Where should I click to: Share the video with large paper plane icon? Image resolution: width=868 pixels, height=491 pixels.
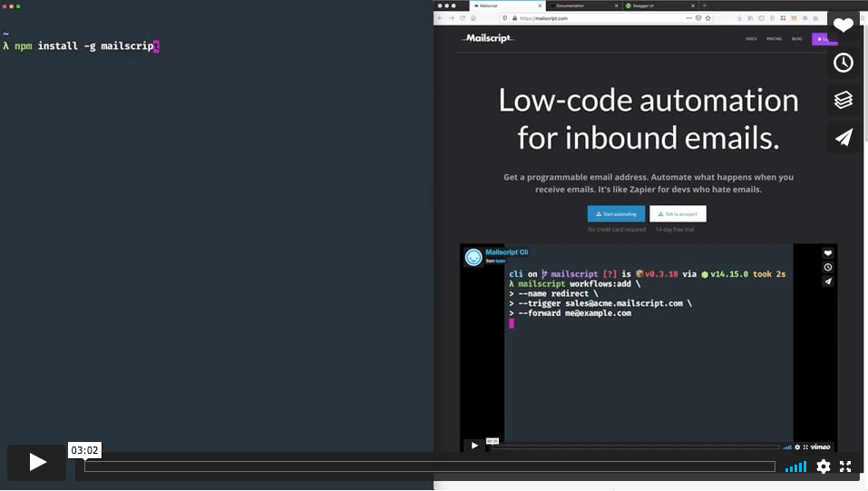tap(844, 137)
